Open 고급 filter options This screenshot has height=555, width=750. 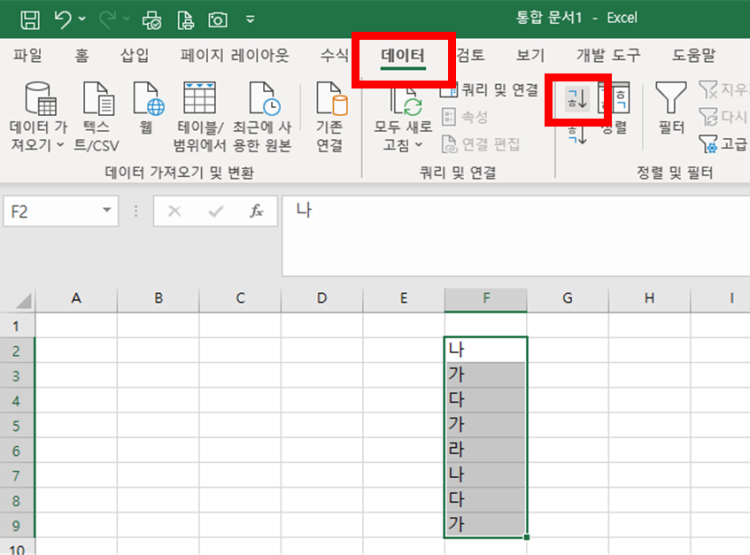(x=723, y=144)
